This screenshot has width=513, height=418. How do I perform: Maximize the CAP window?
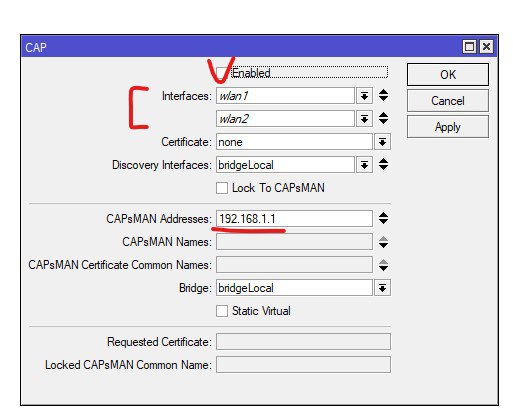click(x=469, y=46)
